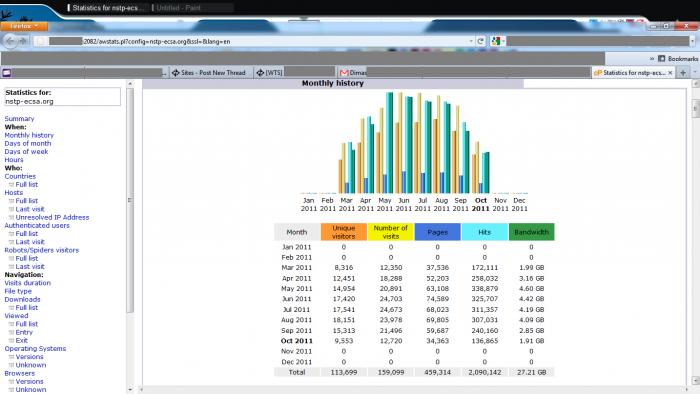Click the green Bandwidth column header

(x=531, y=232)
